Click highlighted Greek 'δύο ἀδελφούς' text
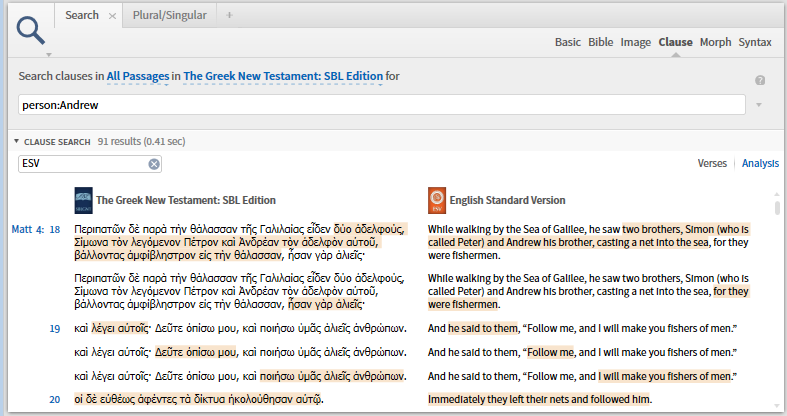 tap(369, 229)
